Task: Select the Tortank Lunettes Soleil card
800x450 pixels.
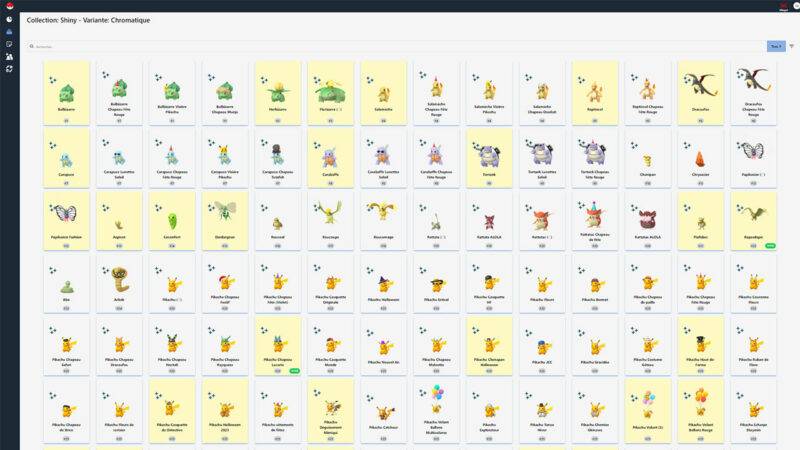Action: [x=542, y=158]
